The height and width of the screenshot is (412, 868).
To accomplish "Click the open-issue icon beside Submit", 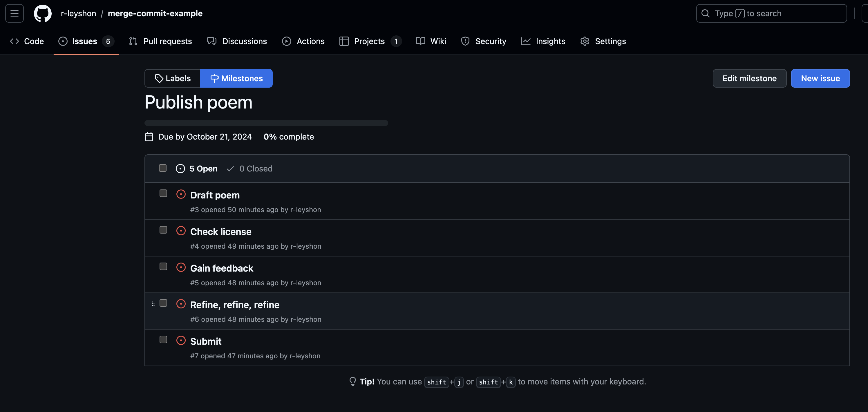I will tap(181, 341).
